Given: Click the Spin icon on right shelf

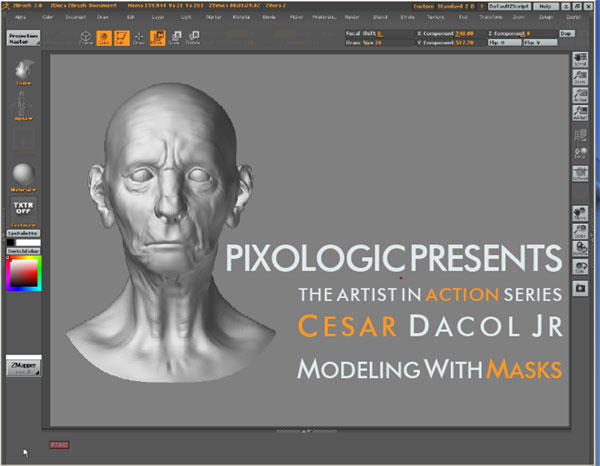Looking at the screenshot, I should 580,267.
